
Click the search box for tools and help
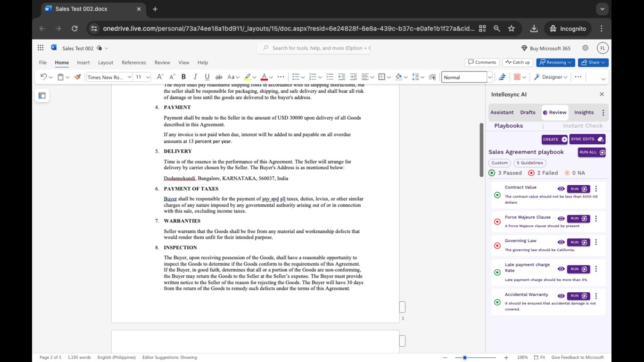click(314, 48)
